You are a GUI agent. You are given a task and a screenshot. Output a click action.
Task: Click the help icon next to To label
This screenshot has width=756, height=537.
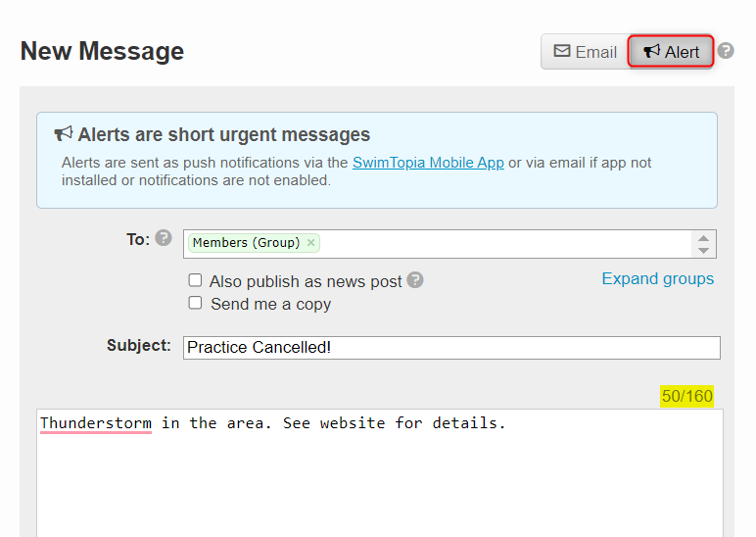pyautogui.click(x=164, y=238)
